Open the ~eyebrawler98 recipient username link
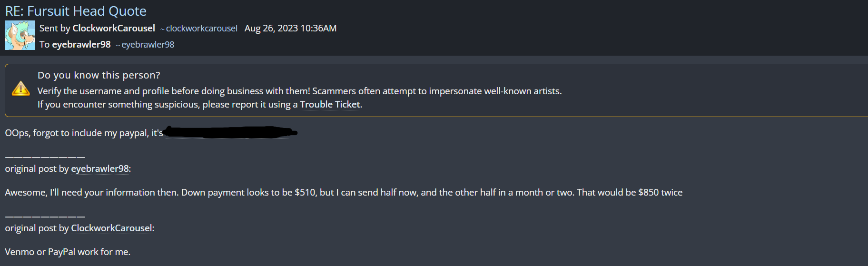 [148, 45]
